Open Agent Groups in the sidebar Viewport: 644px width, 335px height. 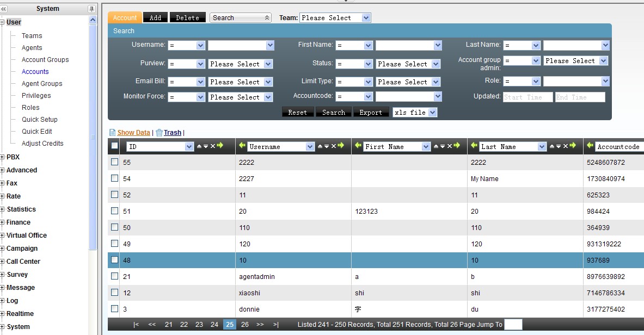pyautogui.click(x=42, y=84)
